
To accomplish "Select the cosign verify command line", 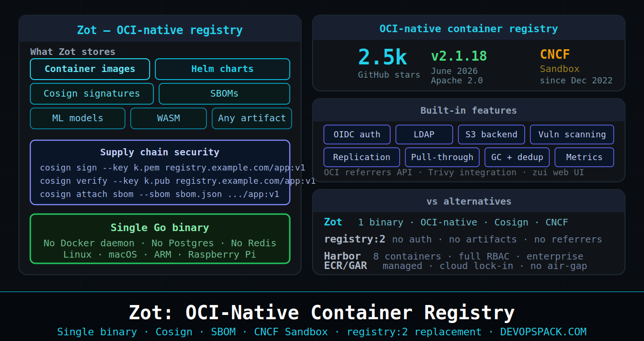I will point(178,181).
